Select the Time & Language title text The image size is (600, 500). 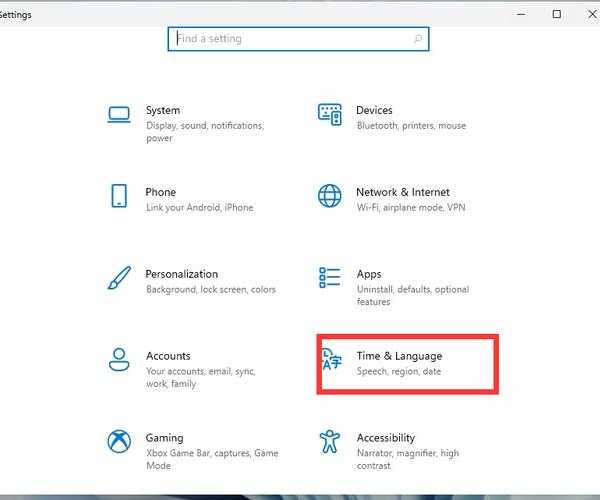tap(399, 356)
